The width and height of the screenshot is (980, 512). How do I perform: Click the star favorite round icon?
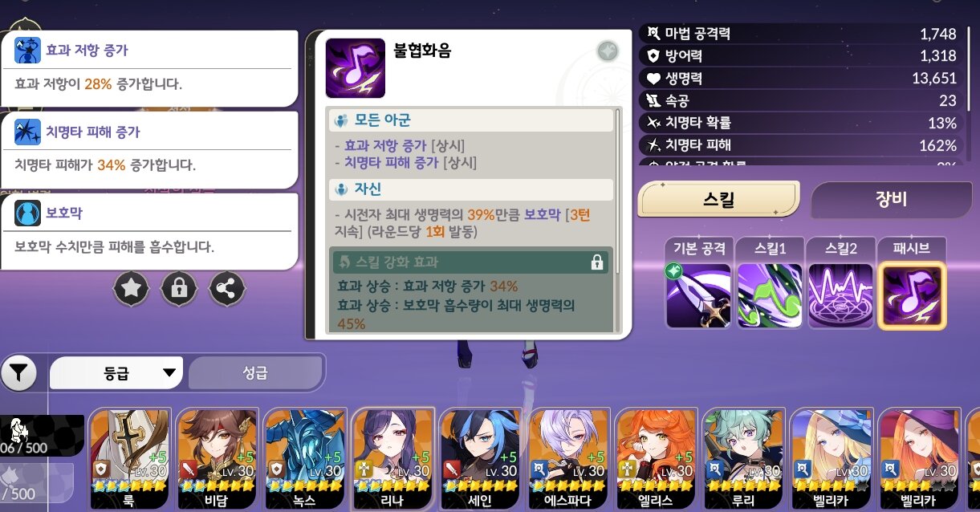pyautogui.click(x=132, y=288)
